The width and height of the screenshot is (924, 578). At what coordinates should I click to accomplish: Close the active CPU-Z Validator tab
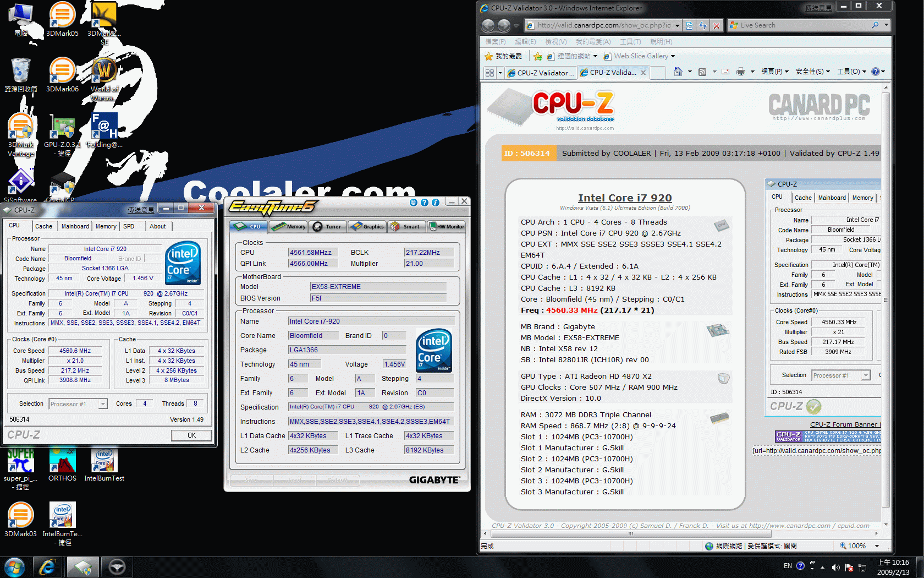coord(643,73)
